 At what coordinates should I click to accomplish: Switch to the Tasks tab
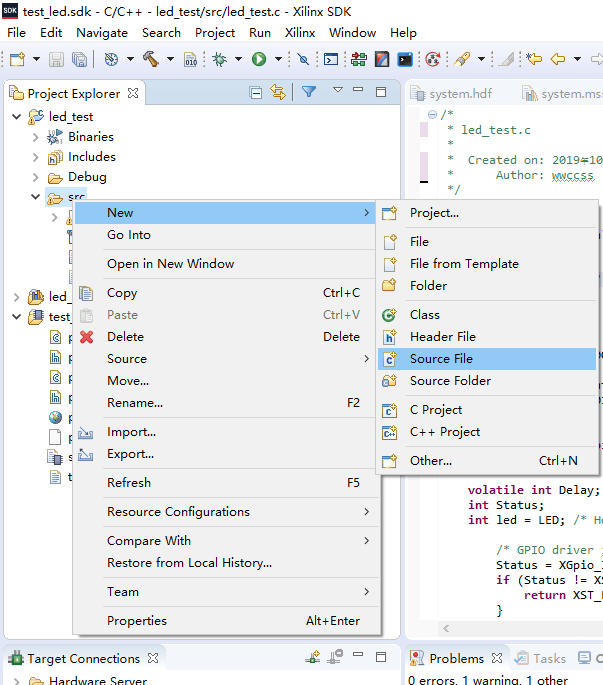click(541, 658)
